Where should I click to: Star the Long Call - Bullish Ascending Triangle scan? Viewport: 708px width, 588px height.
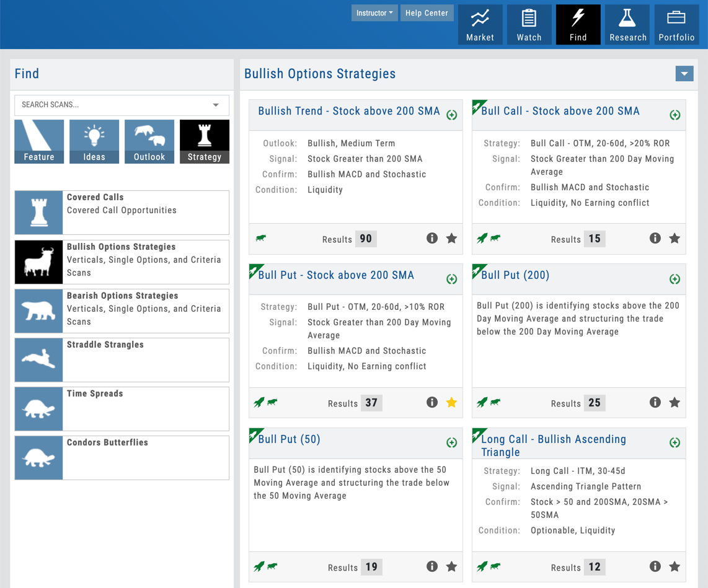pos(675,566)
